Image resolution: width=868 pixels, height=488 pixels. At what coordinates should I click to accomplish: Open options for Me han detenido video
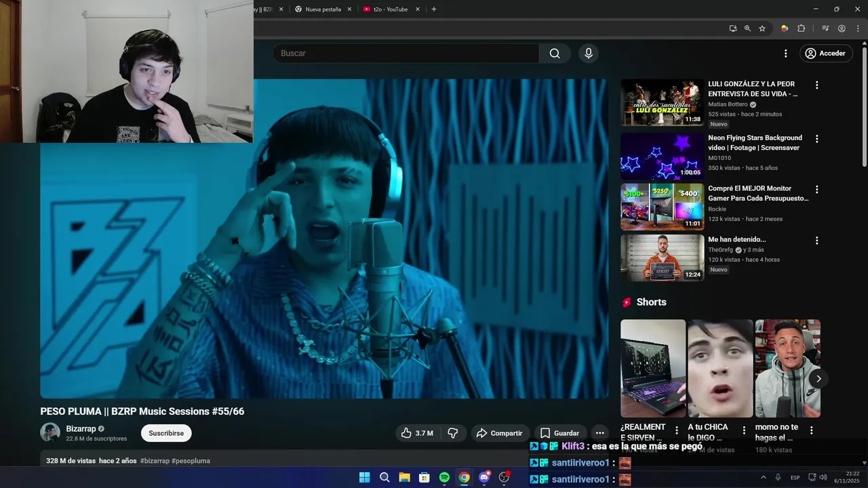816,241
